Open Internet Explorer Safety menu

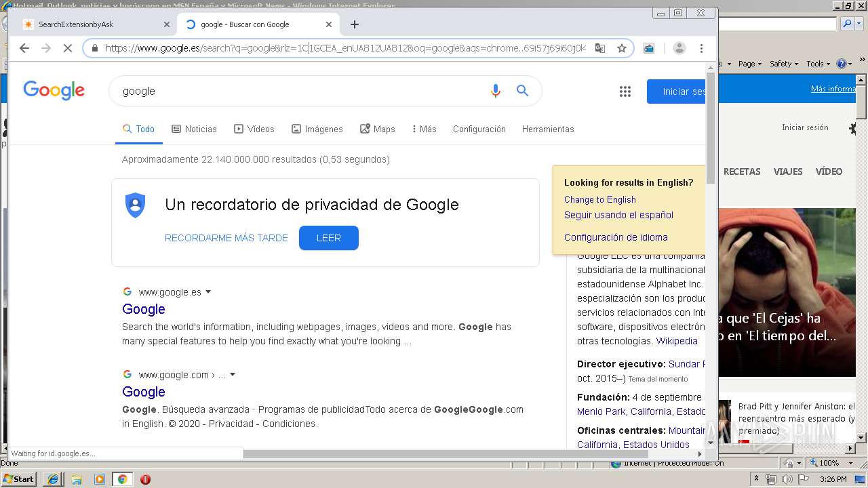tap(785, 64)
